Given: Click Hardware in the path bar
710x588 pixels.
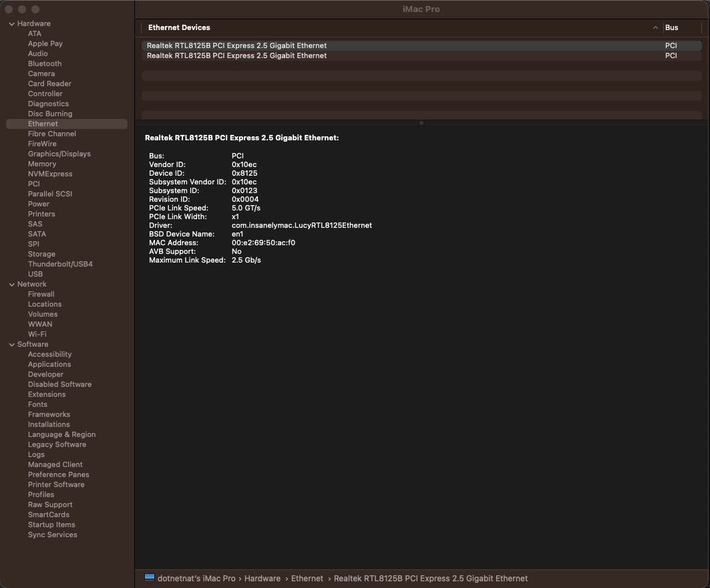Looking at the screenshot, I should click(262, 579).
